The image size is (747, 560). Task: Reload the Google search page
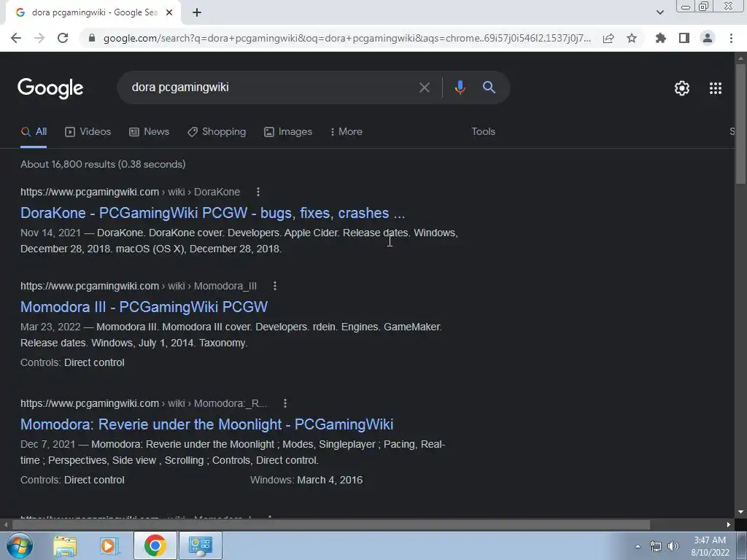click(x=63, y=38)
